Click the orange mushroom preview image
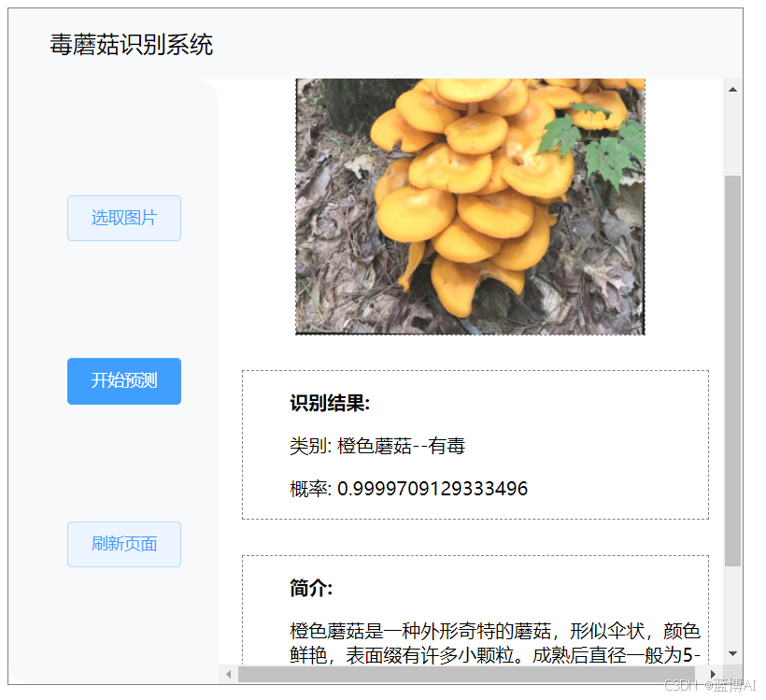Image resolution: width=766 pixels, height=700 pixels. pyautogui.click(x=470, y=207)
